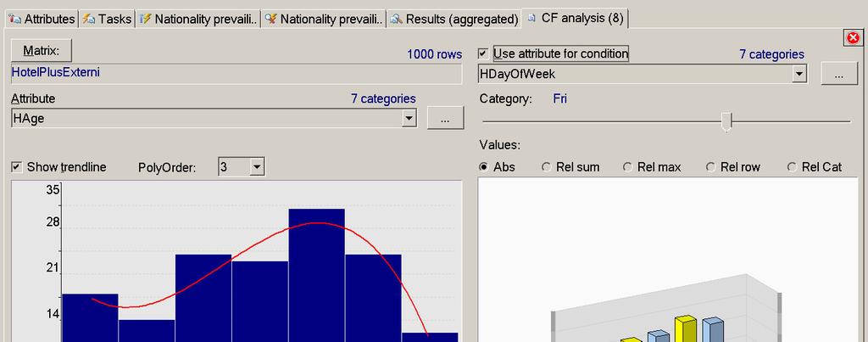Select the Abs values radio button
This screenshot has height=342, width=868.
(x=484, y=167)
